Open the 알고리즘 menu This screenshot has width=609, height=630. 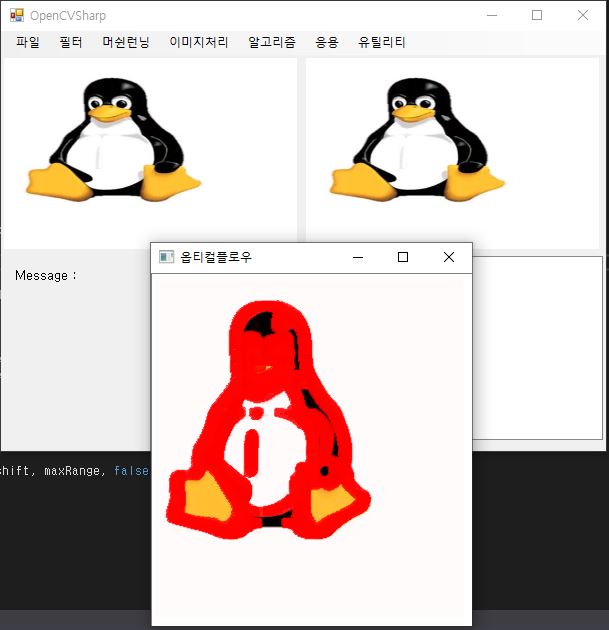point(272,42)
